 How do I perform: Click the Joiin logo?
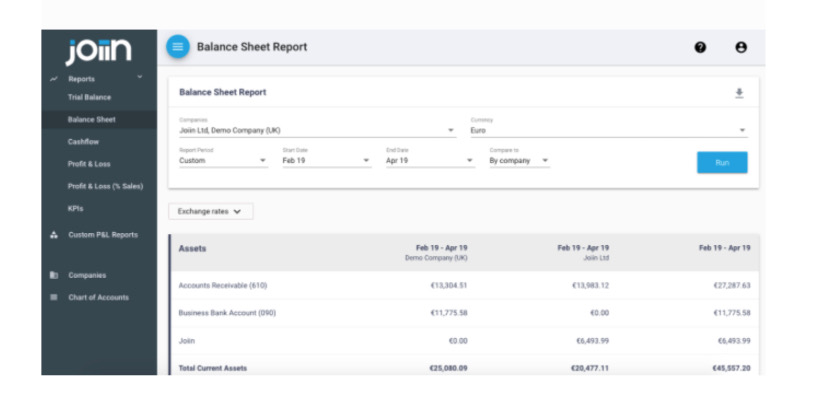click(98, 51)
